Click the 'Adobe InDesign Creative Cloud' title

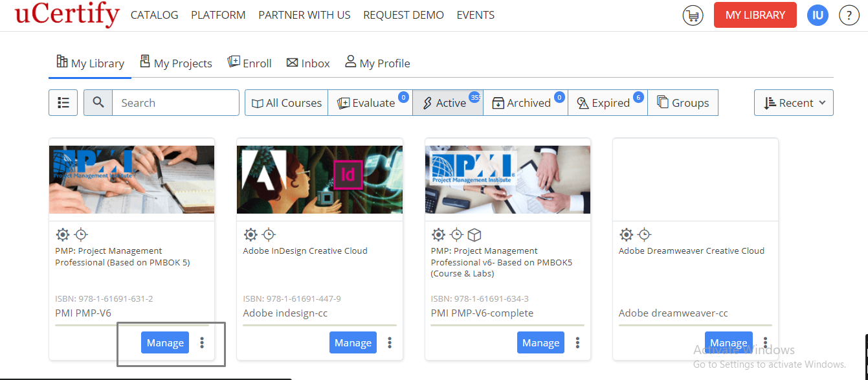coord(305,251)
